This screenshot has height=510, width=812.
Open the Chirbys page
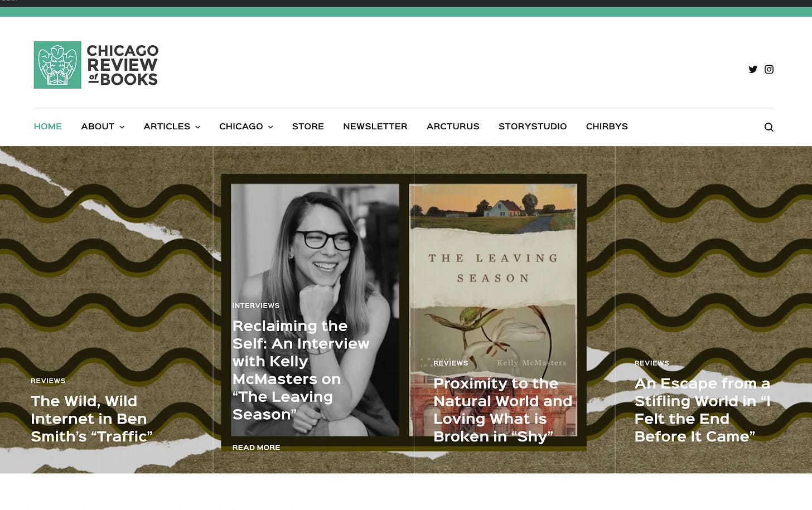[x=607, y=127]
